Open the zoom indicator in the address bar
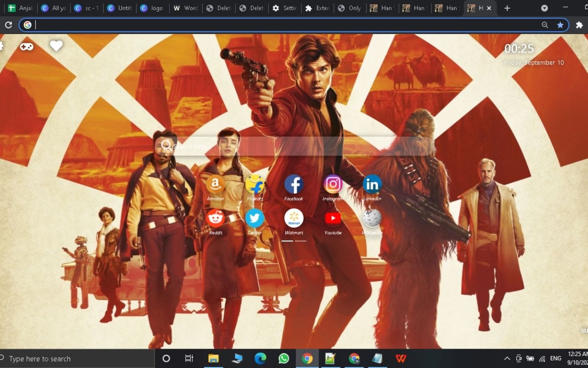Image resolution: width=588 pixels, height=368 pixels. pos(545,25)
